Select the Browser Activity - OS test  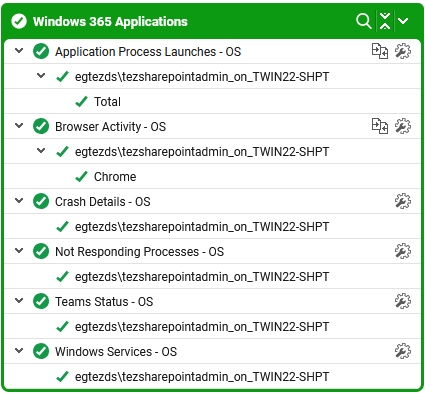[x=110, y=127]
